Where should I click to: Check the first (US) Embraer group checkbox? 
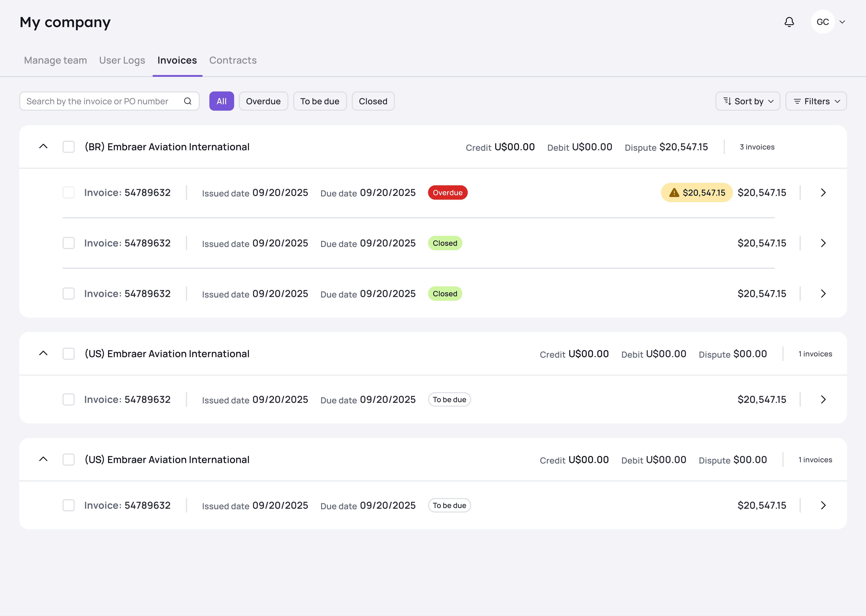[69, 353]
